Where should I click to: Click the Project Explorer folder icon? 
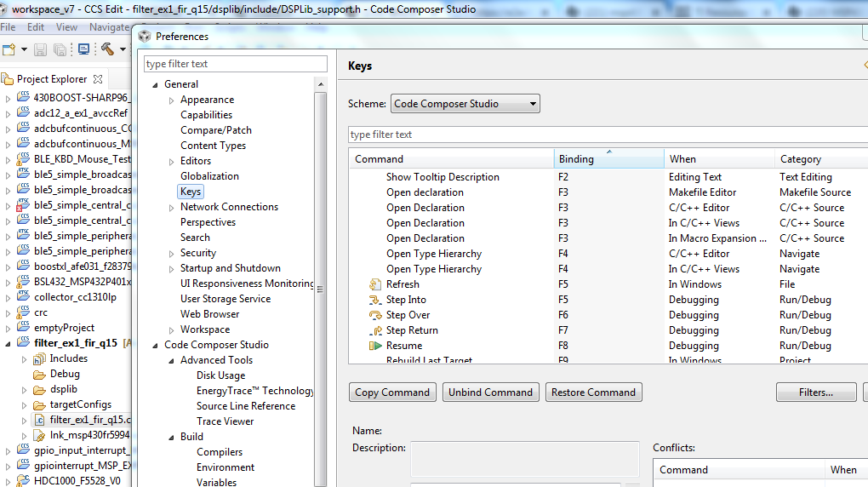[x=7, y=79]
